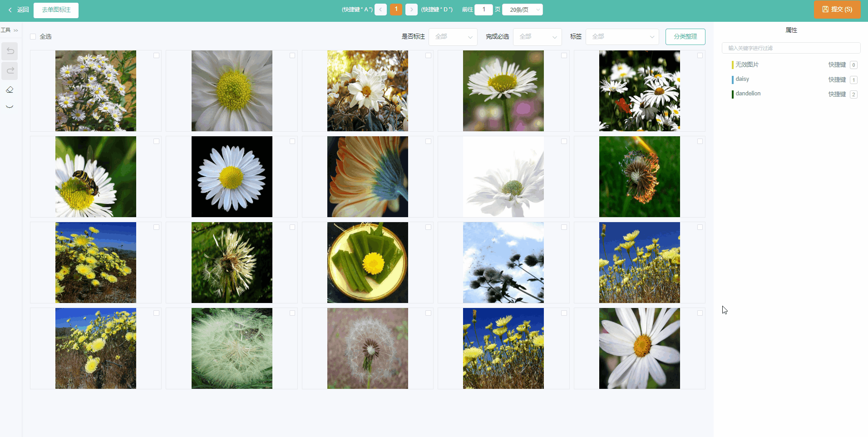Click the shortcut key box showing 1

pos(853,80)
